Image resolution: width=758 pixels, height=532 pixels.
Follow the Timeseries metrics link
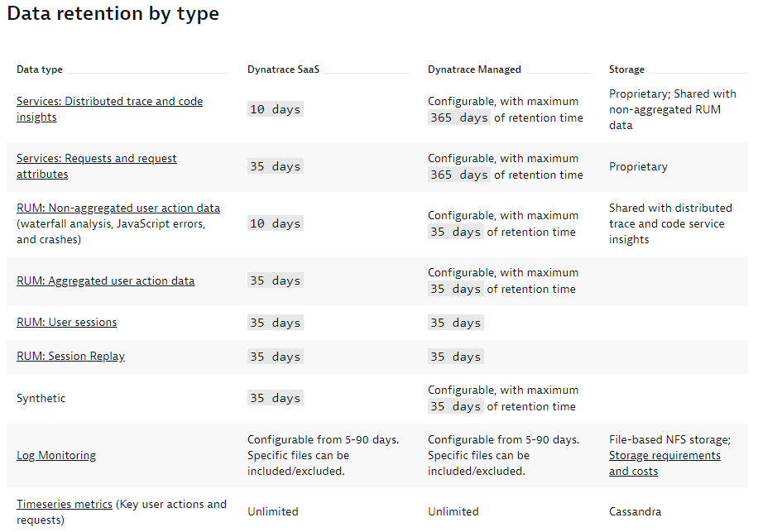[64, 504]
